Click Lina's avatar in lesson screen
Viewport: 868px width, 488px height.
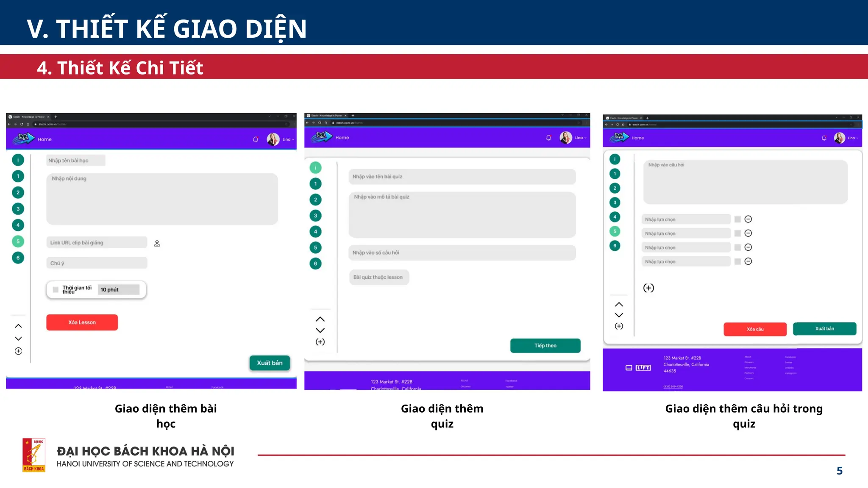pyautogui.click(x=273, y=139)
